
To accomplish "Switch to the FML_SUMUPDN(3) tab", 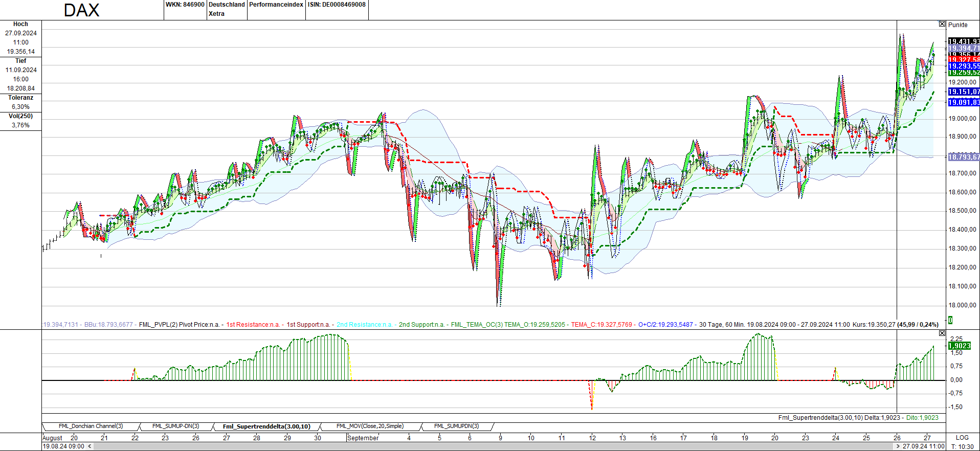I will pos(456,426).
